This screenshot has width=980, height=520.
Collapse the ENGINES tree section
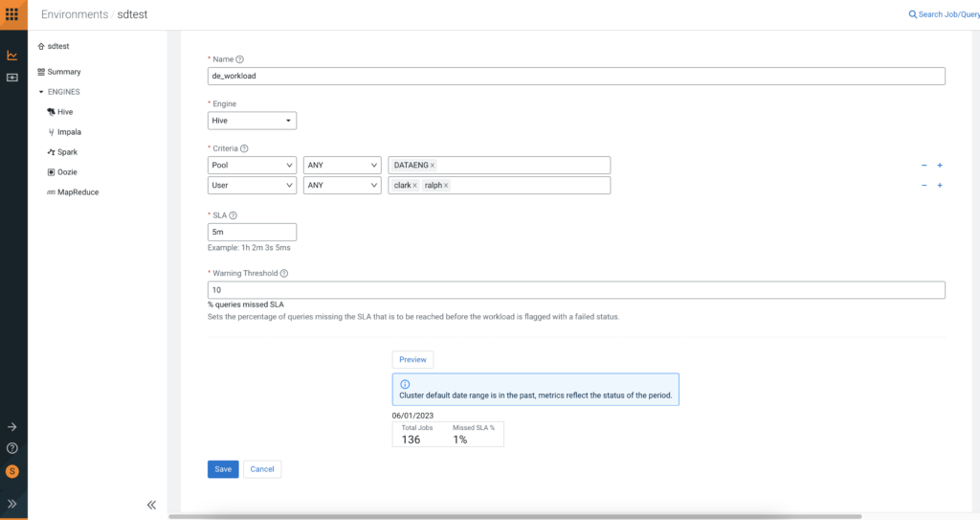tap(41, 92)
